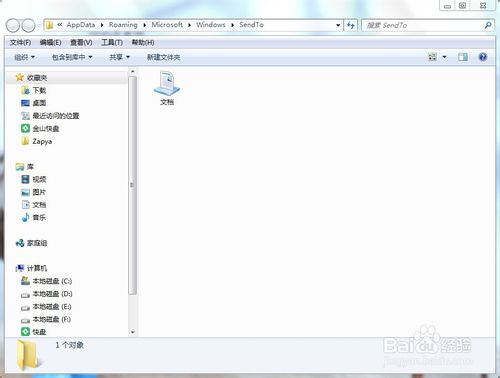Click the 计算机 computer icon
500x378 pixels.
coord(20,268)
